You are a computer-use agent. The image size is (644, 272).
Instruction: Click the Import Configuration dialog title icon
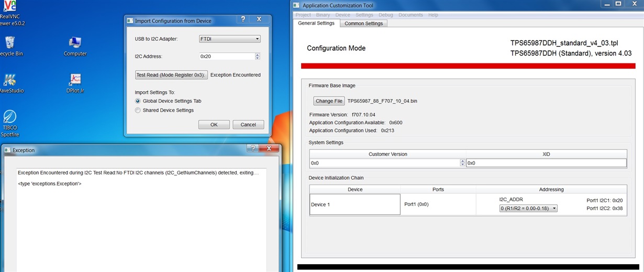pyautogui.click(x=130, y=21)
